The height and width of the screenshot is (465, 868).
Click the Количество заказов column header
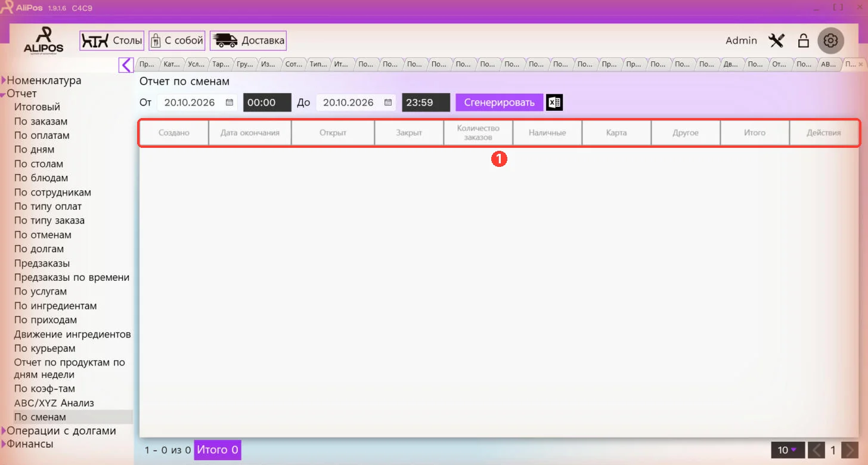coord(478,133)
